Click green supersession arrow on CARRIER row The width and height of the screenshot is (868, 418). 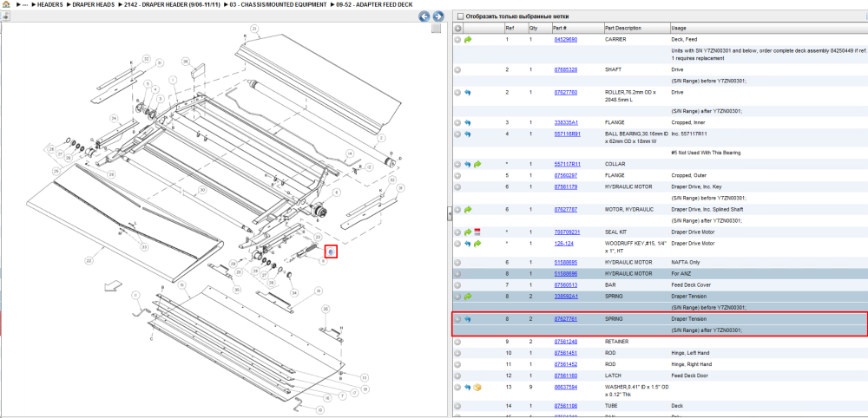468,40
